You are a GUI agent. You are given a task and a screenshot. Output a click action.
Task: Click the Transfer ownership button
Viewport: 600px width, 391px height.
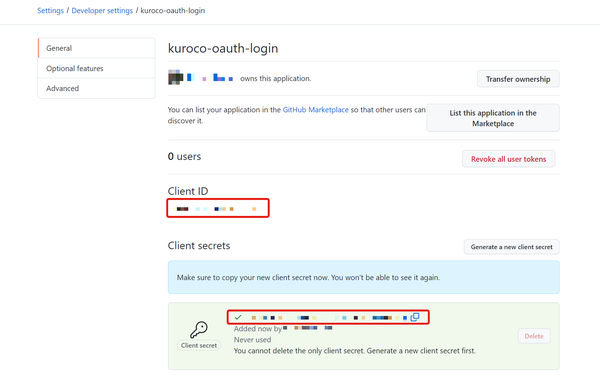[x=518, y=79]
